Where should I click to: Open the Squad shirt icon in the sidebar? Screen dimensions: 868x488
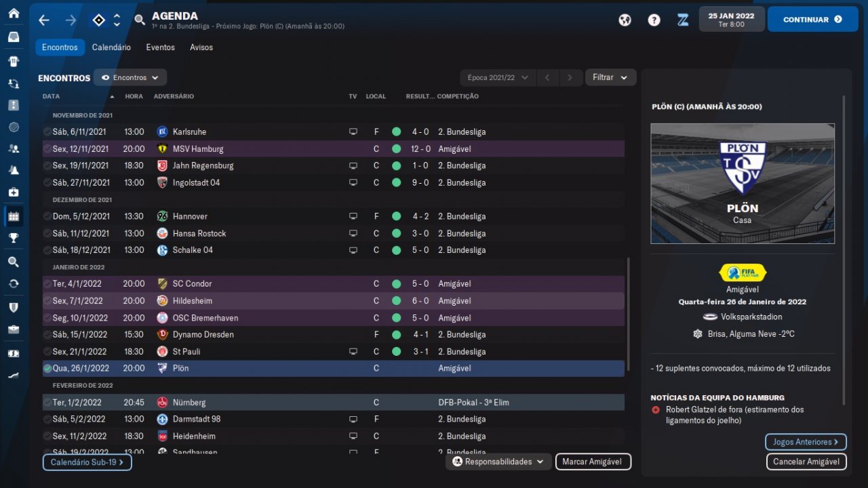pyautogui.click(x=14, y=61)
